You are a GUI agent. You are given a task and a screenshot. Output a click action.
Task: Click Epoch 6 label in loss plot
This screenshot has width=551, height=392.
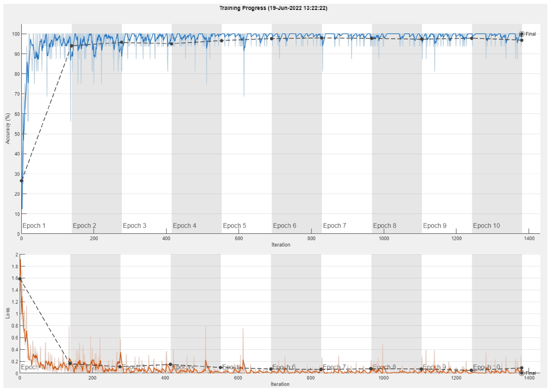tap(283, 367)
